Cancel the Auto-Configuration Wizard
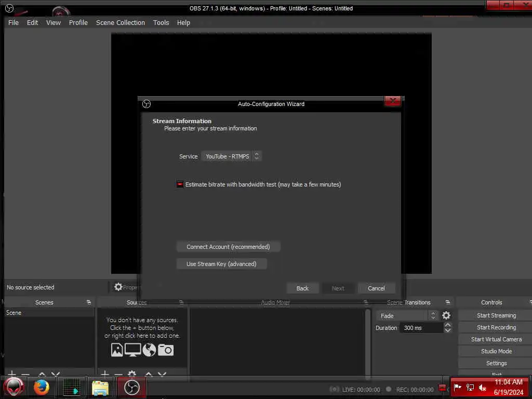 coord(376,288)
